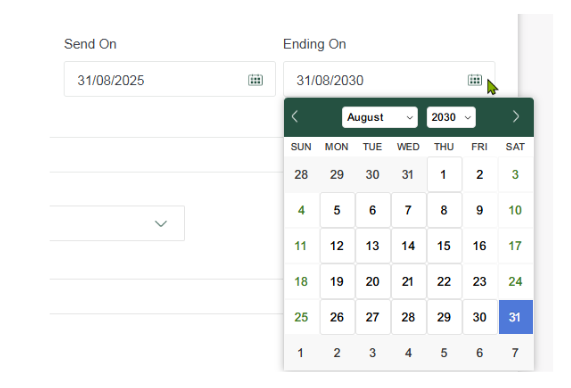
Task: Select previous-month date 28 in first row
Action: click(302, 175)
